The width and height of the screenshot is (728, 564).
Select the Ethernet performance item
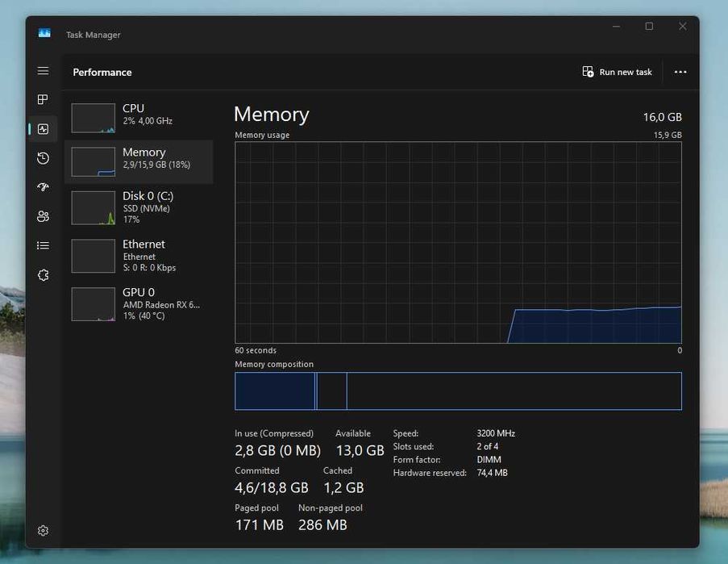point(139,256)
